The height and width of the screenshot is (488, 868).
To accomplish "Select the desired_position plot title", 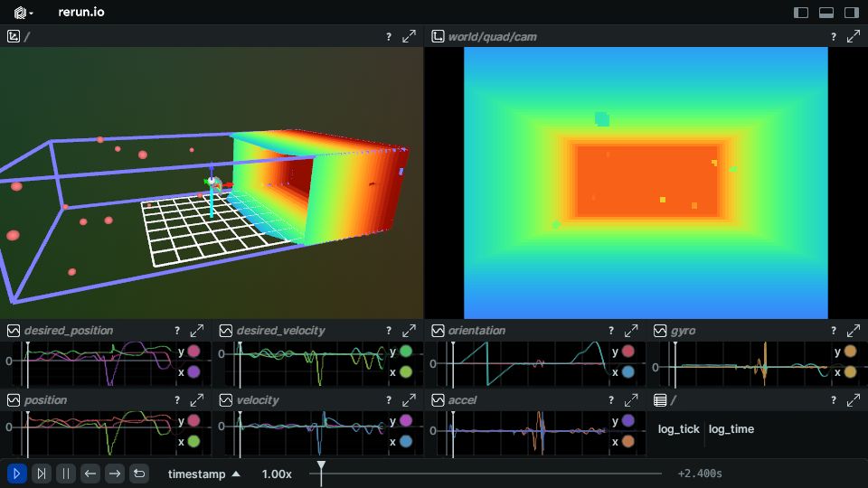I will 69,331.
